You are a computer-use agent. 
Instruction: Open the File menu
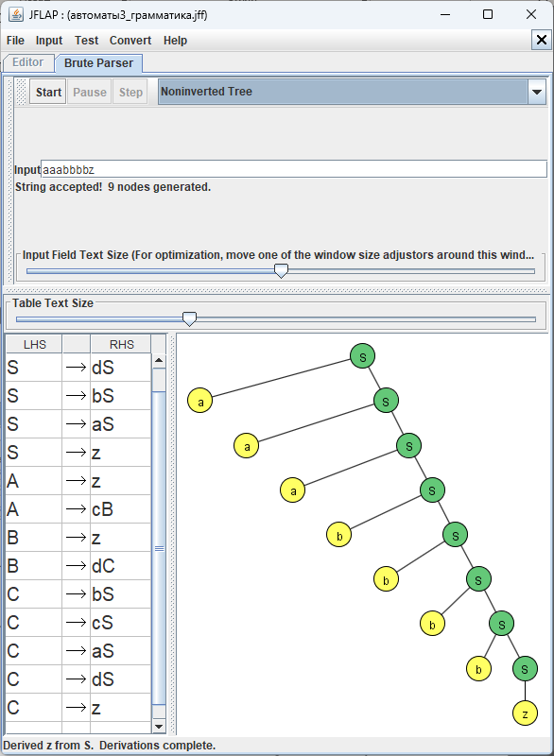coord(15,41)
